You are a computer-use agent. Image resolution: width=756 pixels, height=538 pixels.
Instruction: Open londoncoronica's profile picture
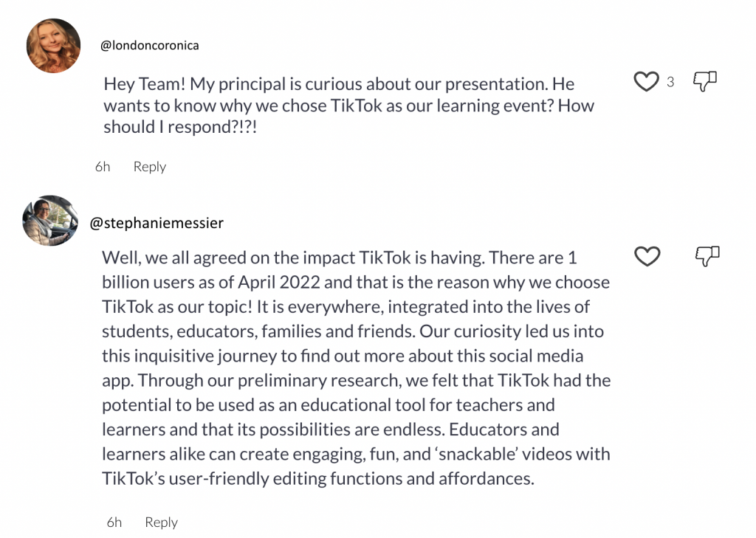click(x=53, y=46)
